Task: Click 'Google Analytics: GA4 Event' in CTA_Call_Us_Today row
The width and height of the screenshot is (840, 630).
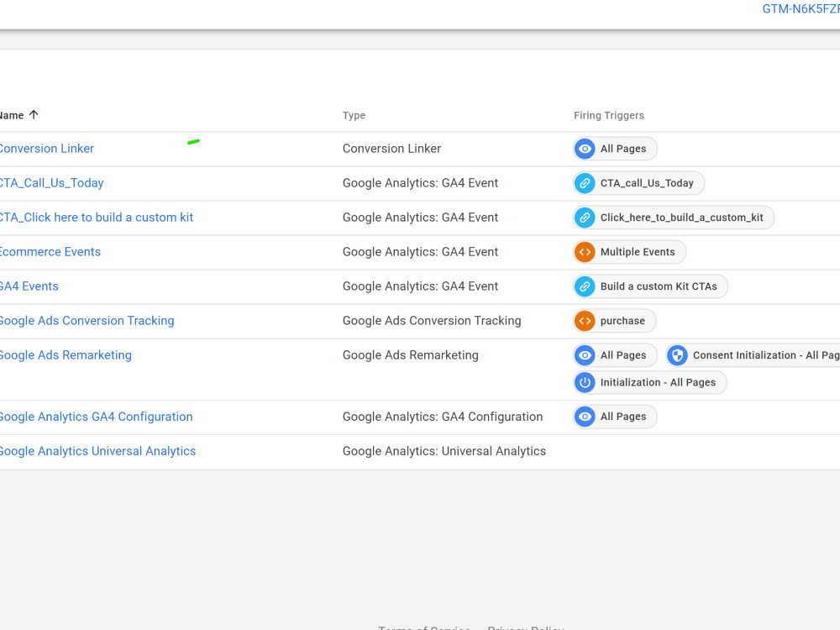Action: (421, 183)
